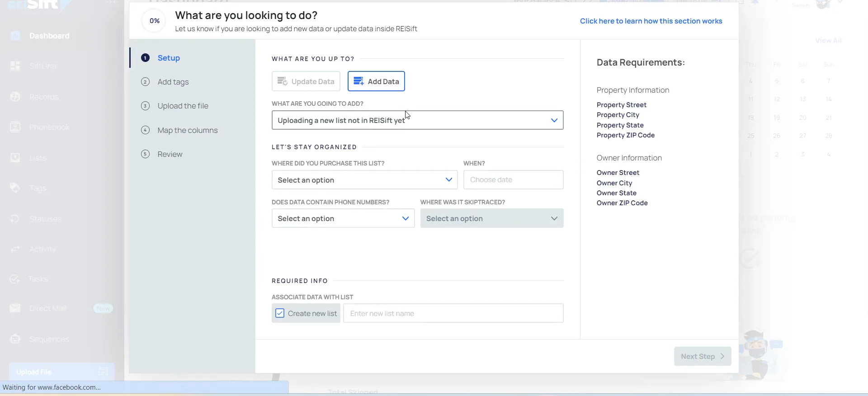Viewport: 868px width, 396px height.
Task: Go to the Upload the file step
Action: click(x=183, y=106)
